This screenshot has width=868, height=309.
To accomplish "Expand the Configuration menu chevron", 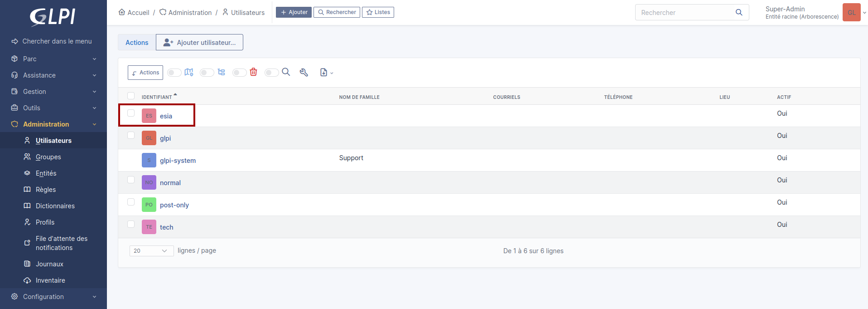I will (x=95, y=297).
